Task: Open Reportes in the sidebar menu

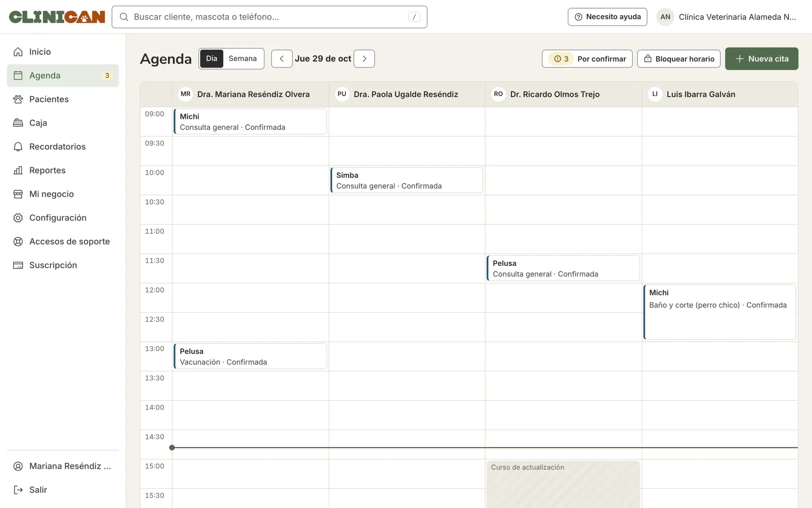Action: coord(63,170)
